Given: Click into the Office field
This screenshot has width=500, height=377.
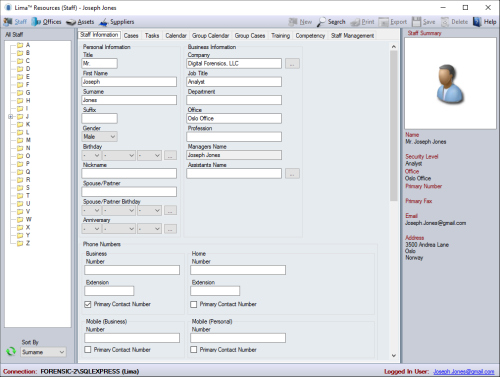Looking at the screenshot, I should 234,119.
